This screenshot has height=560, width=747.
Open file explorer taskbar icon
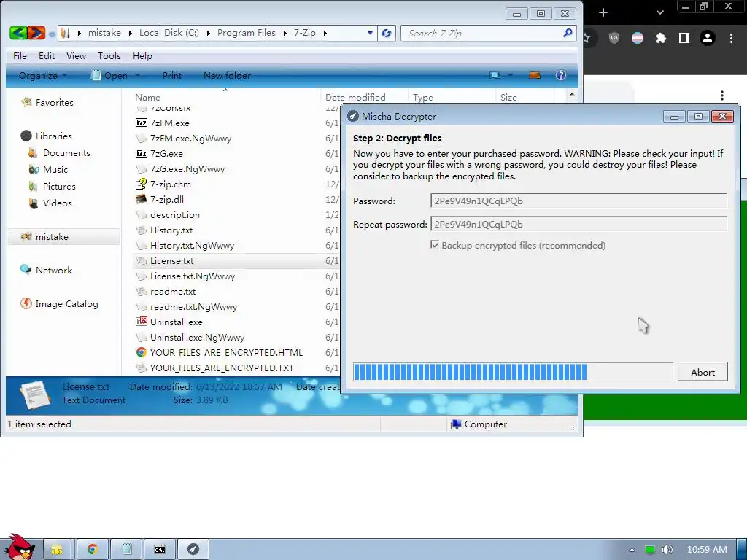tap(57, 550)
